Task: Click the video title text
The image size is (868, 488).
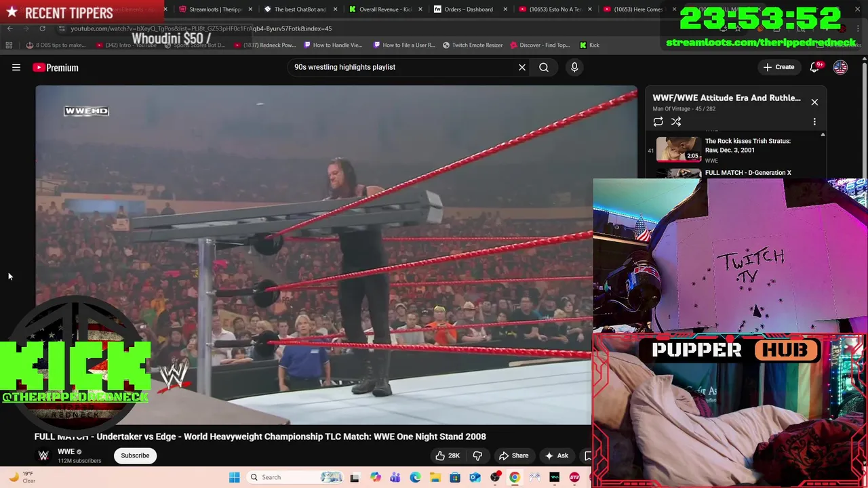Action: [260, 436]
